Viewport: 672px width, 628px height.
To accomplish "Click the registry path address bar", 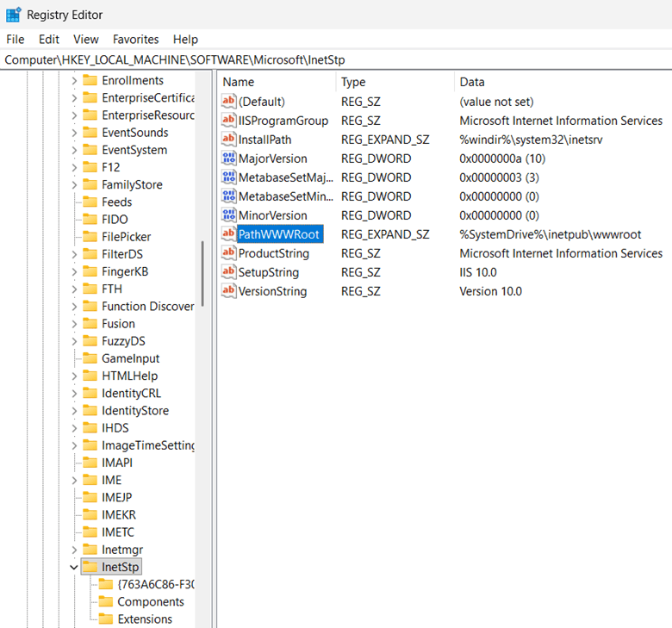I will [336, 60].
